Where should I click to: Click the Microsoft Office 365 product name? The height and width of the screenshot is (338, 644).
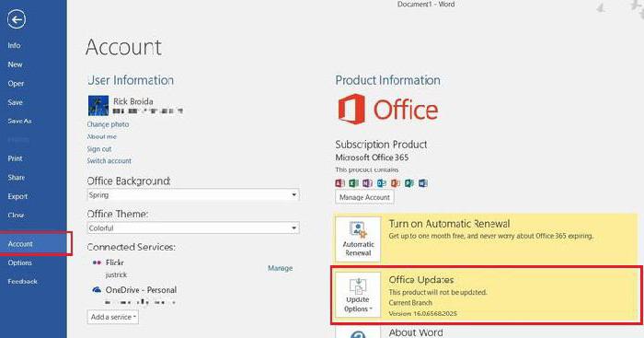point(372,157)
